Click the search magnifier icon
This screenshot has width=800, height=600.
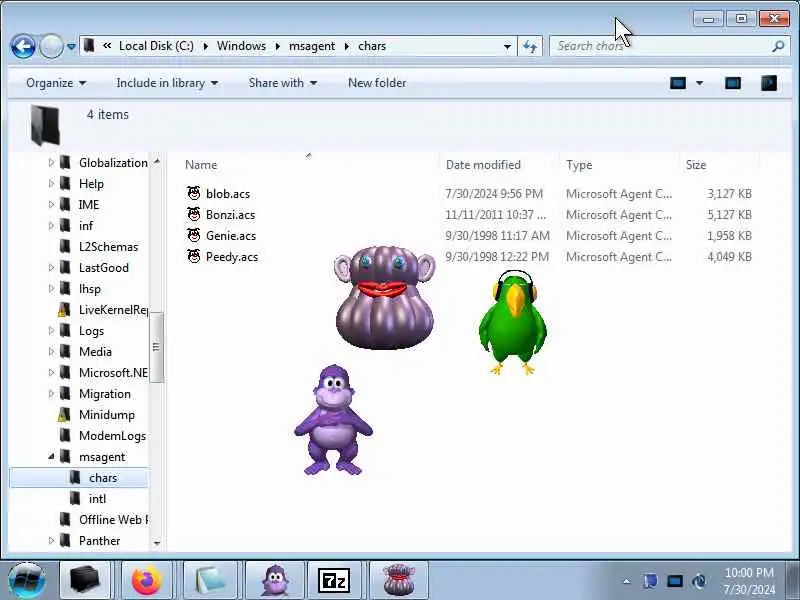tap(778, 46)
